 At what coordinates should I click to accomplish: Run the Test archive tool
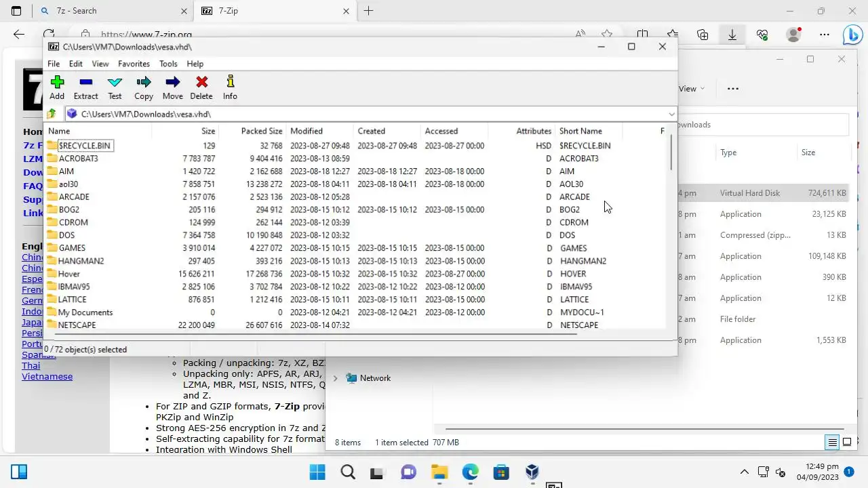click(x=115, y=82)
